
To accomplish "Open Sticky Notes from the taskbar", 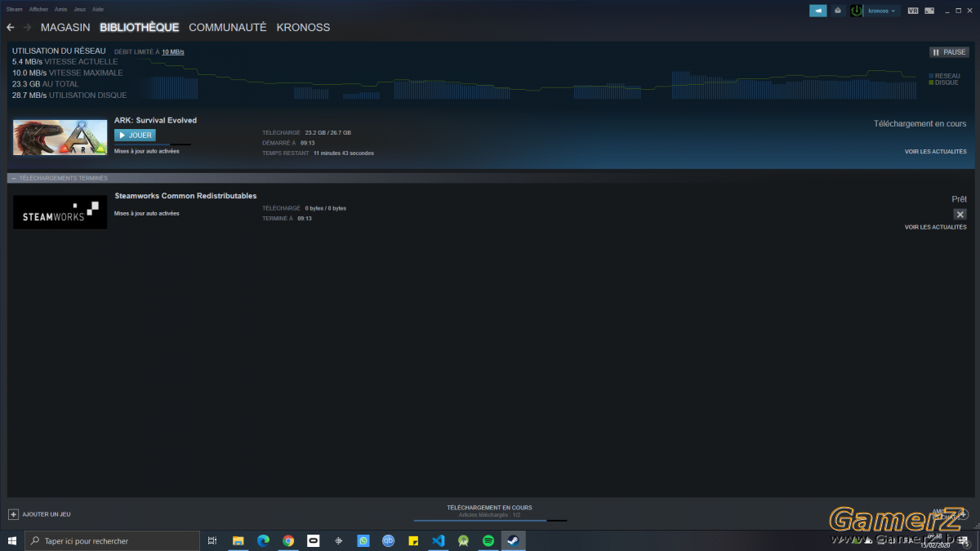I will 413,540.
